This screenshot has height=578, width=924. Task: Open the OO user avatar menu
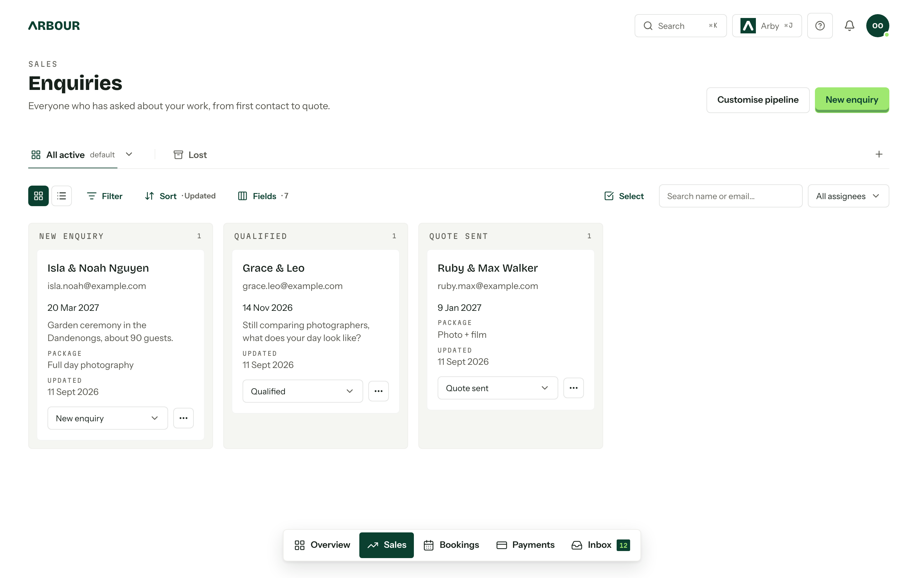coord(877,26)
